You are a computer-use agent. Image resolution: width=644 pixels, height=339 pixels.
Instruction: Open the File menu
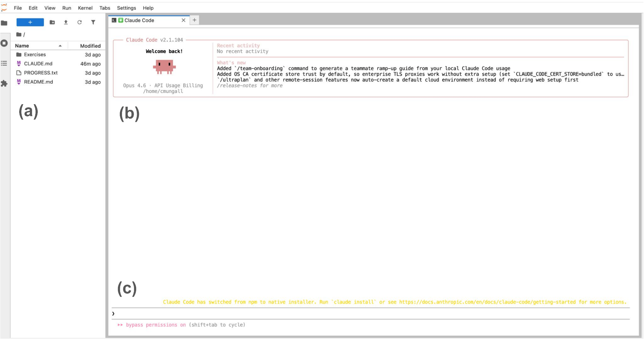click(x=18, y=8)
